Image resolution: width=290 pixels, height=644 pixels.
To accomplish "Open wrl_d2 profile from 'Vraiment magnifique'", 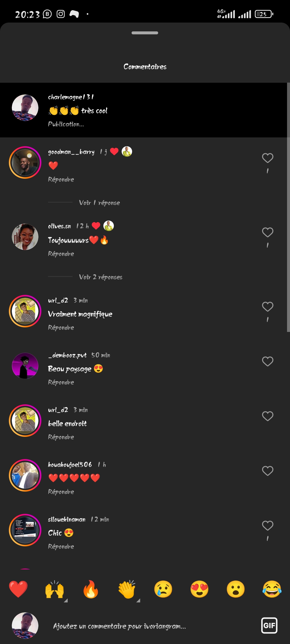I will pyautogui.click(x=58, y=300).
